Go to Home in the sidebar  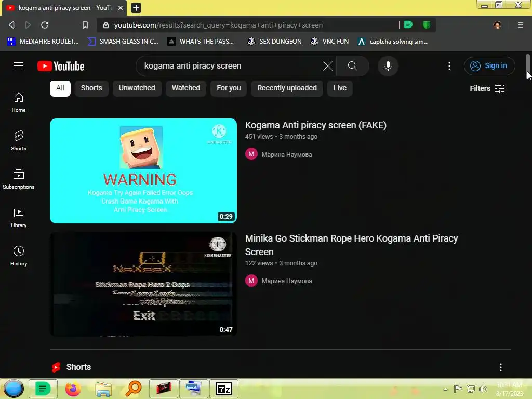pyautogui.click(x=19, y=102)
